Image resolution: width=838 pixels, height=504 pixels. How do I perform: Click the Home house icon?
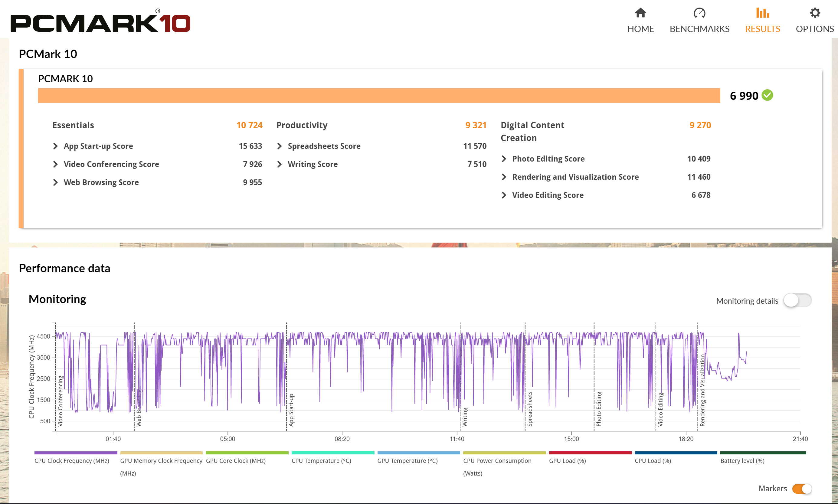640,13
